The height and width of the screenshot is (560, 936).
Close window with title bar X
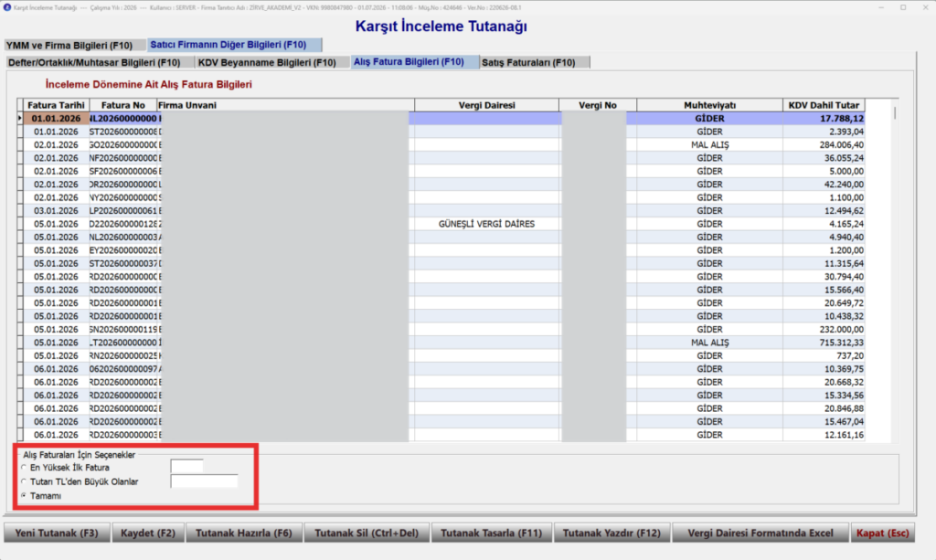[925, 7]
